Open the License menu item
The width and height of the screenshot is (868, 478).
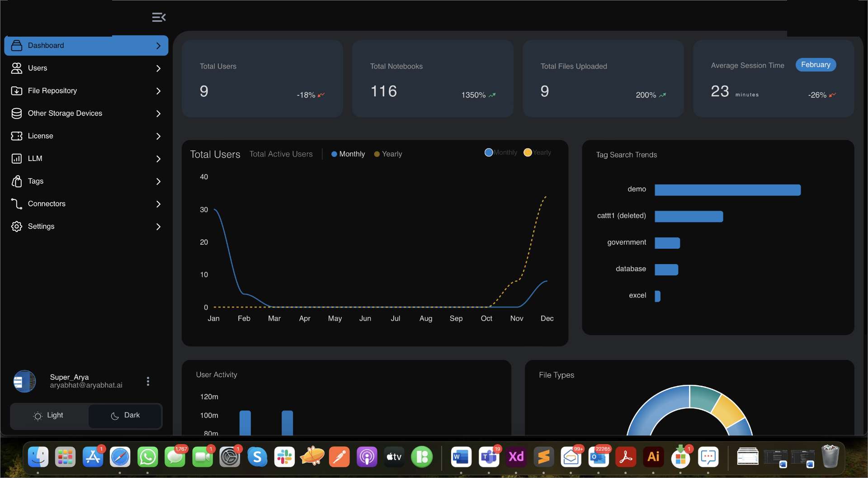[86, 136]
